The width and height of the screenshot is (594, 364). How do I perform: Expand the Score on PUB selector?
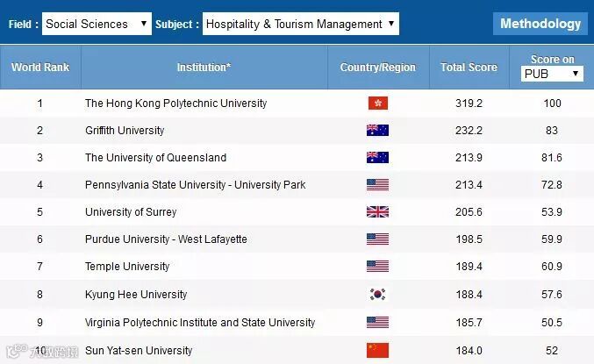552,74
